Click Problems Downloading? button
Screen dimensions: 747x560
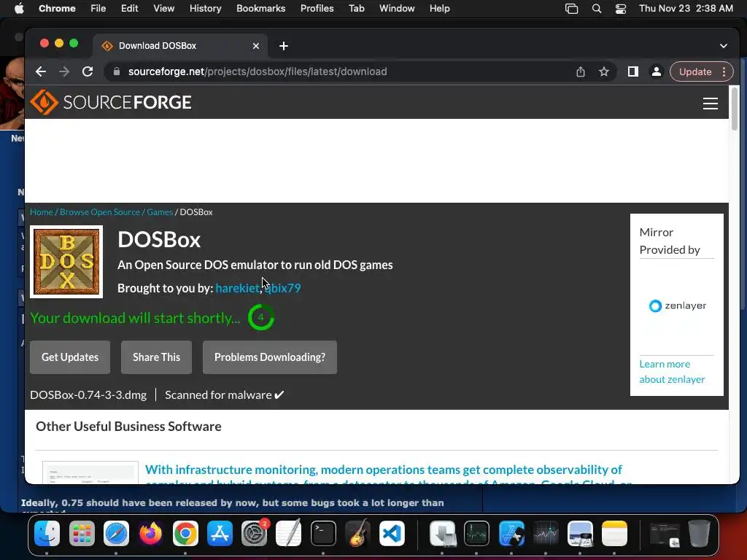click(270, 357)
